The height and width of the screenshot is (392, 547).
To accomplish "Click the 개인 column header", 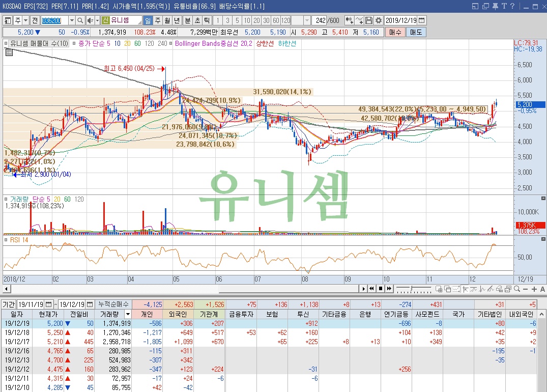I will click(x=147, y=314).
